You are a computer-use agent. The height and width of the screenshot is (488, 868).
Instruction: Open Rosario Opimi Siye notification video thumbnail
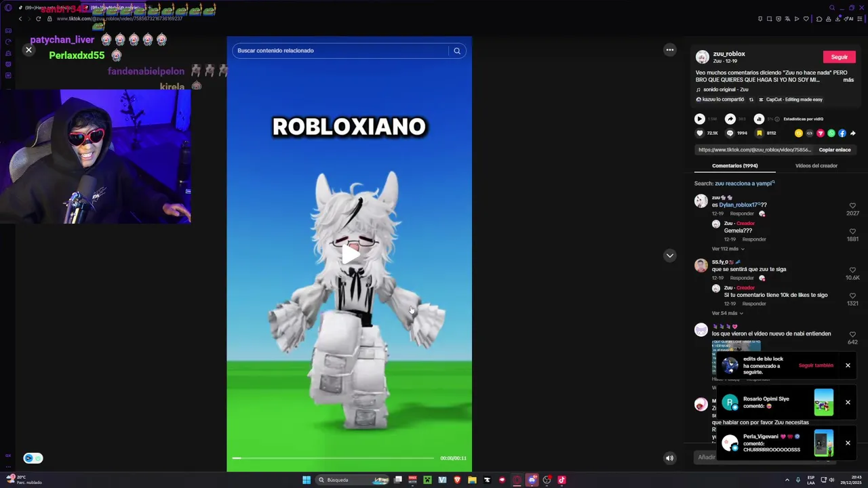[x=824, y=401]
